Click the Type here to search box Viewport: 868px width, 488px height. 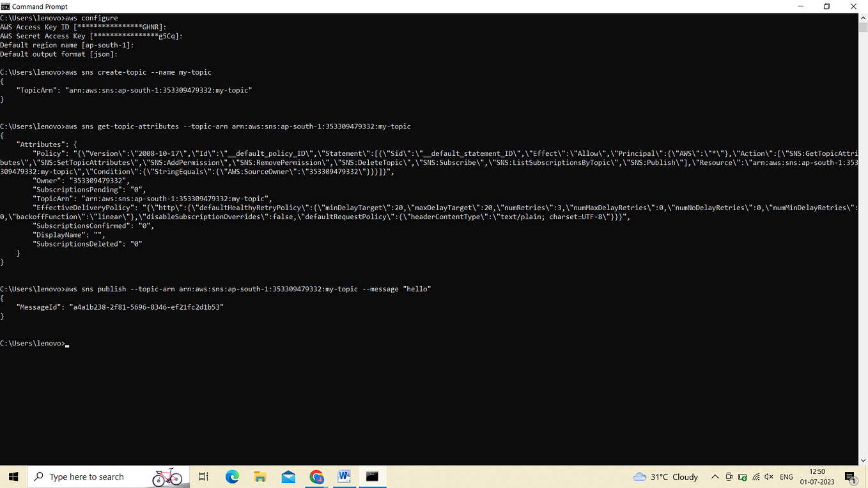[96, 477]
